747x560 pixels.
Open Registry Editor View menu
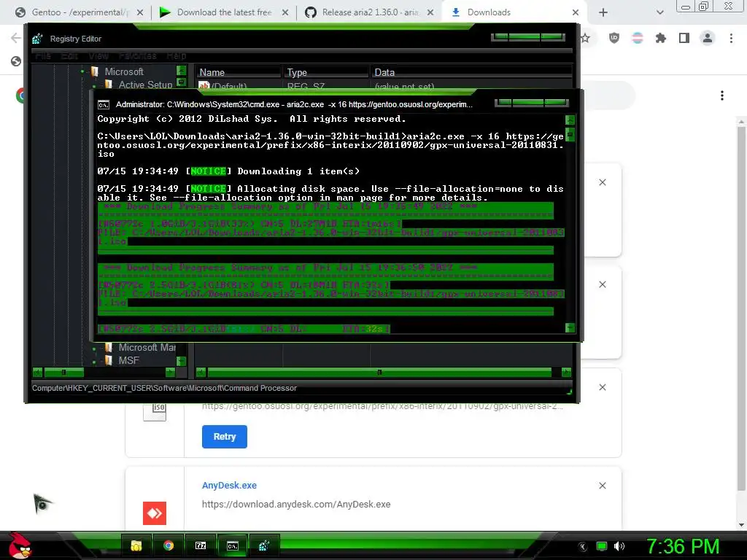(98, 55)
